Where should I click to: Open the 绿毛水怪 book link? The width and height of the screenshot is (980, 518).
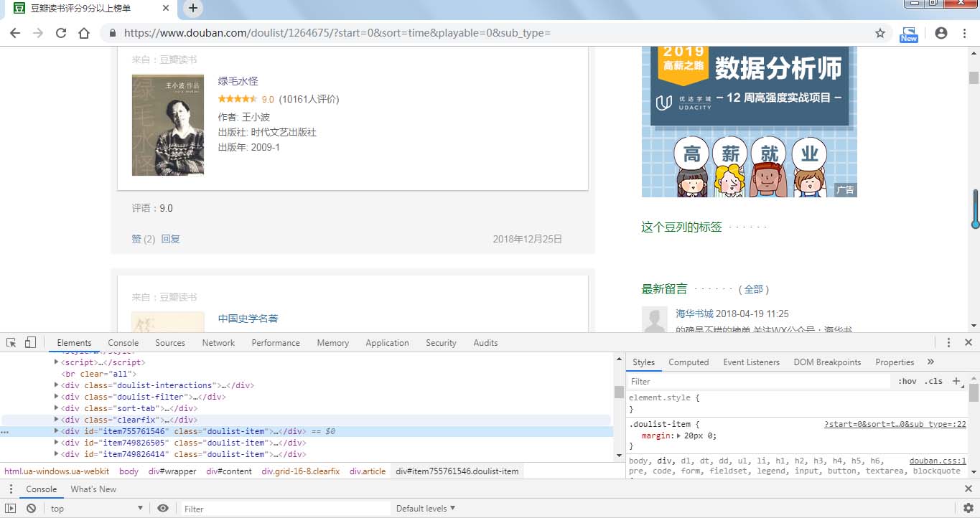coord(238,80)
